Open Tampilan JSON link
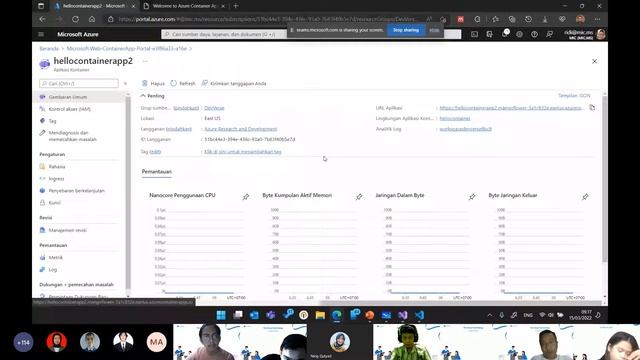 pyautogui.click(x=574, y=96)
